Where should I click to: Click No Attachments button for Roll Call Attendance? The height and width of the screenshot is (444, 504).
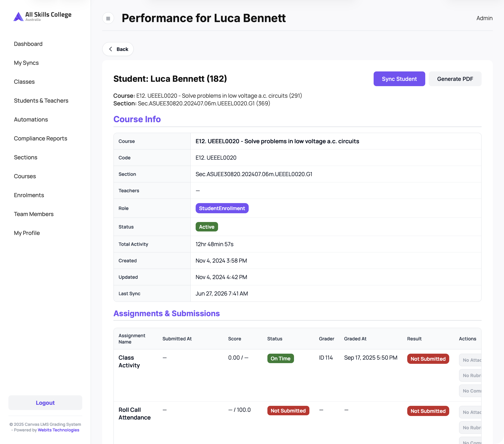tap(470, 412)
